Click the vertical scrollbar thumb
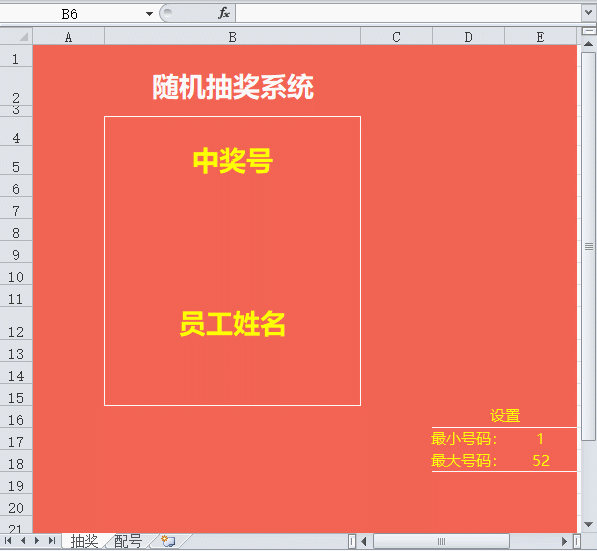The width and height of the screenshot is (597, 551). pyautogui.click(x=589, y=247)
